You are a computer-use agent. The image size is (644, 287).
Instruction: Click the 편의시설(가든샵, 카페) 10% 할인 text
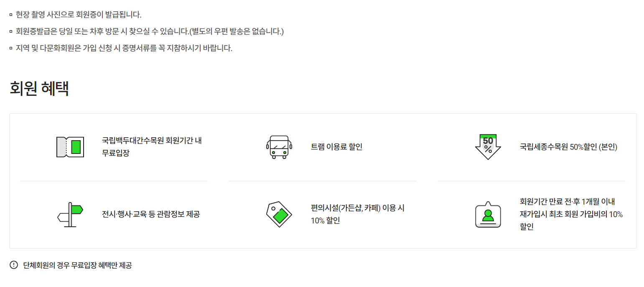358,214
